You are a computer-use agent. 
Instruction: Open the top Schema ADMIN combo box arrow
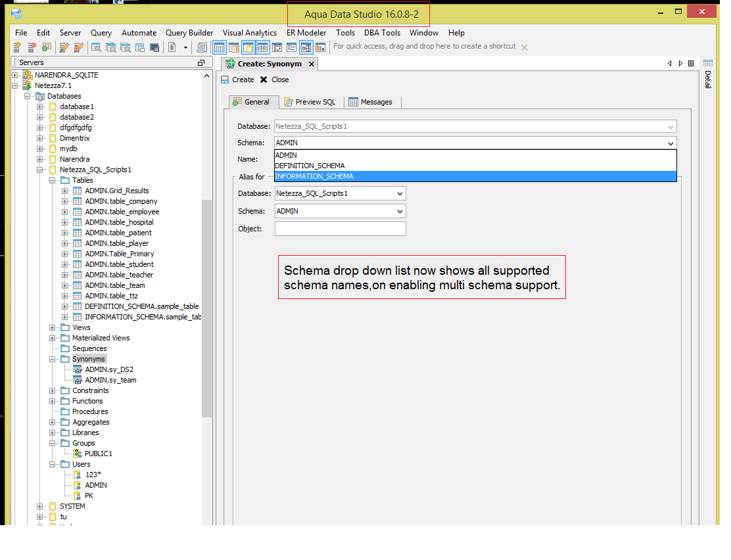(671, 143)
